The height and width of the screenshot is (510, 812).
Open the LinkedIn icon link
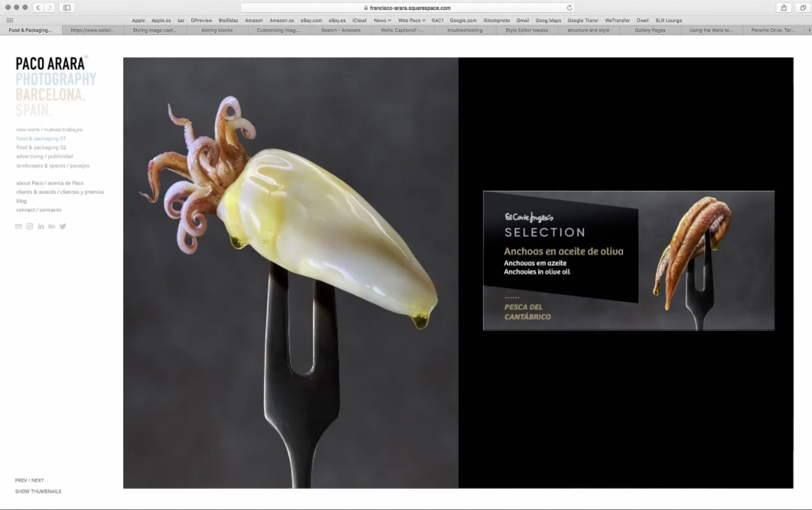pos(41,226)
